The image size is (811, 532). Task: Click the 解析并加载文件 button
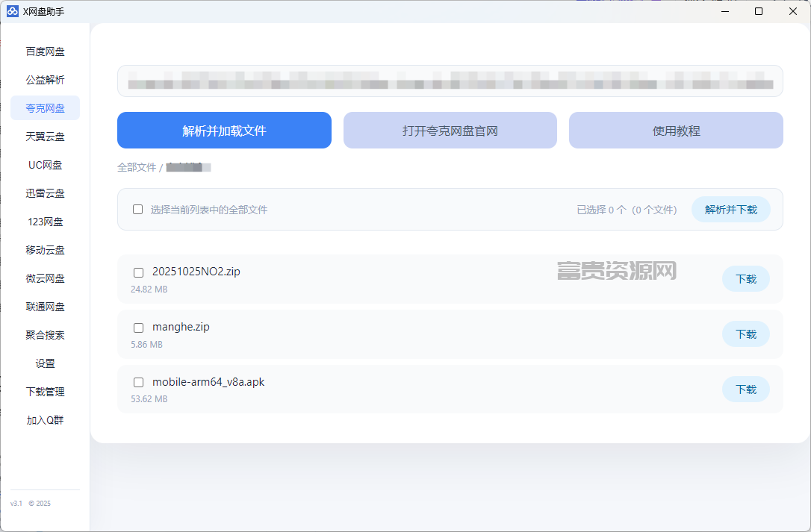pos(224,131)
